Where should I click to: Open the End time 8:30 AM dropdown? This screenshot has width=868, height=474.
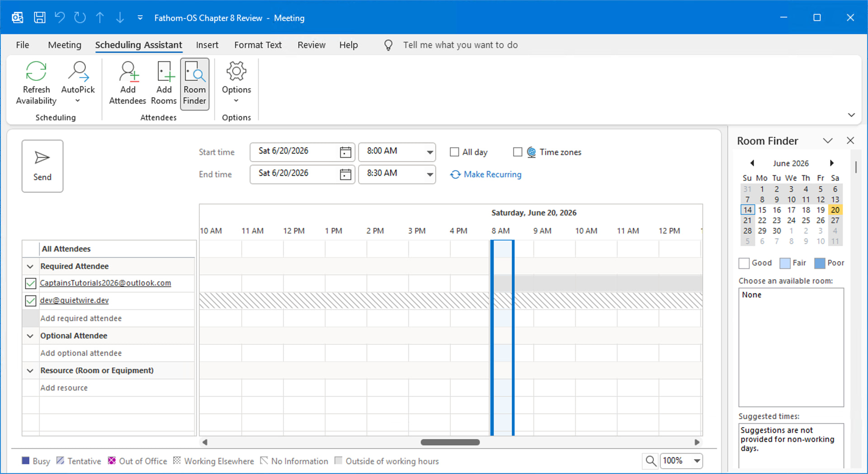429,174
